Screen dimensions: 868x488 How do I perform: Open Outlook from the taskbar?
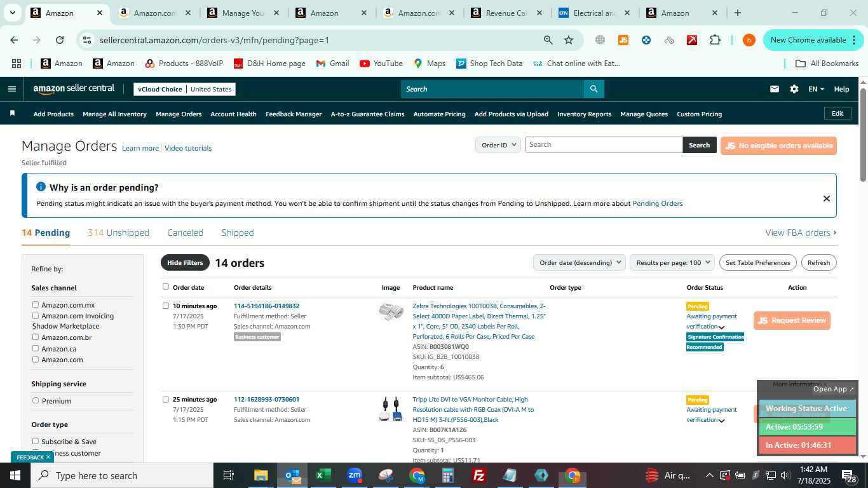[x=292, y=475]
